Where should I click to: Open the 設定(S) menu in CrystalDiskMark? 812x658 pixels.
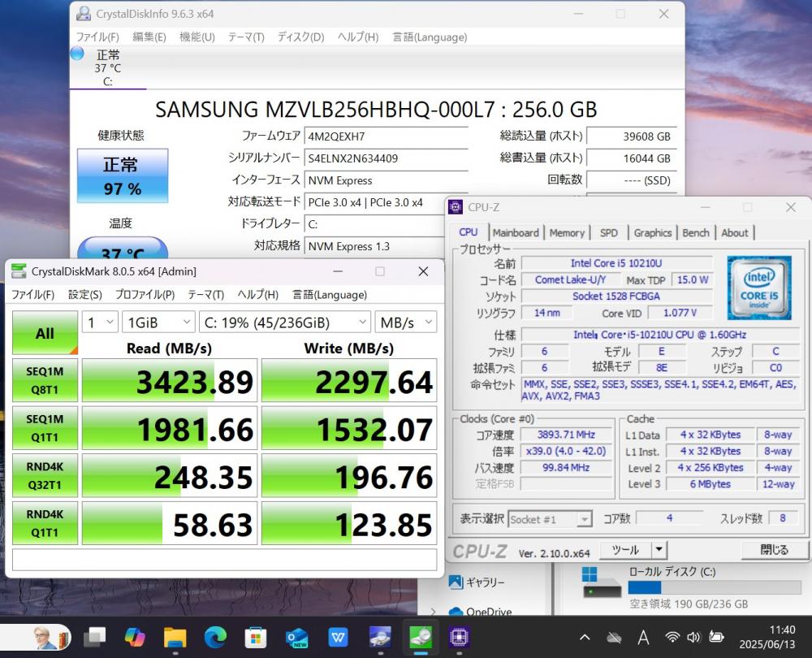[x=85, y=294]
